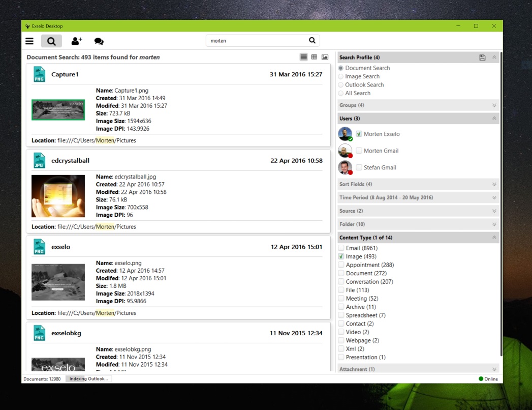This screenshot has height=410, width=532.
Task: Check Webpage (2) content type
Action: pos(341,340)
